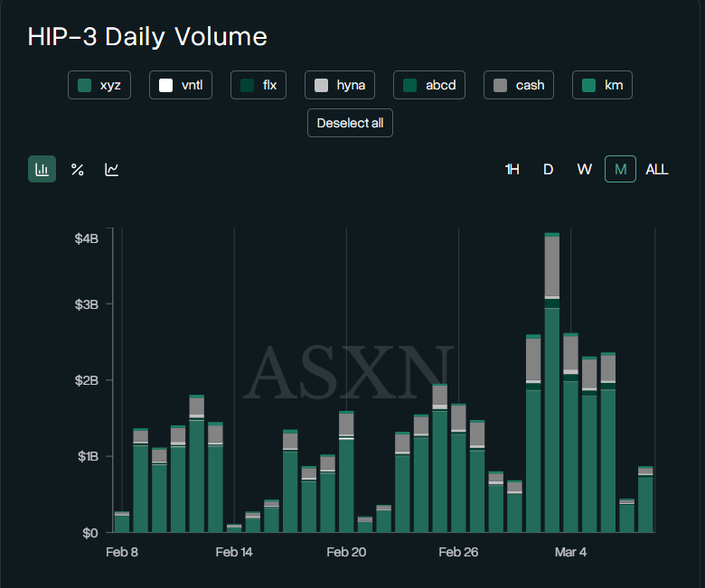Screen dimensions: 705x588
Task: Select the 1H timeframe
Action: (x=512, y=169)
